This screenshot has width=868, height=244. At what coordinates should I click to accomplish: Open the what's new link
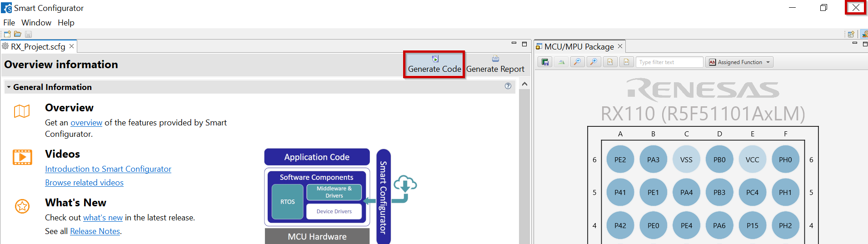click(103, 217)
